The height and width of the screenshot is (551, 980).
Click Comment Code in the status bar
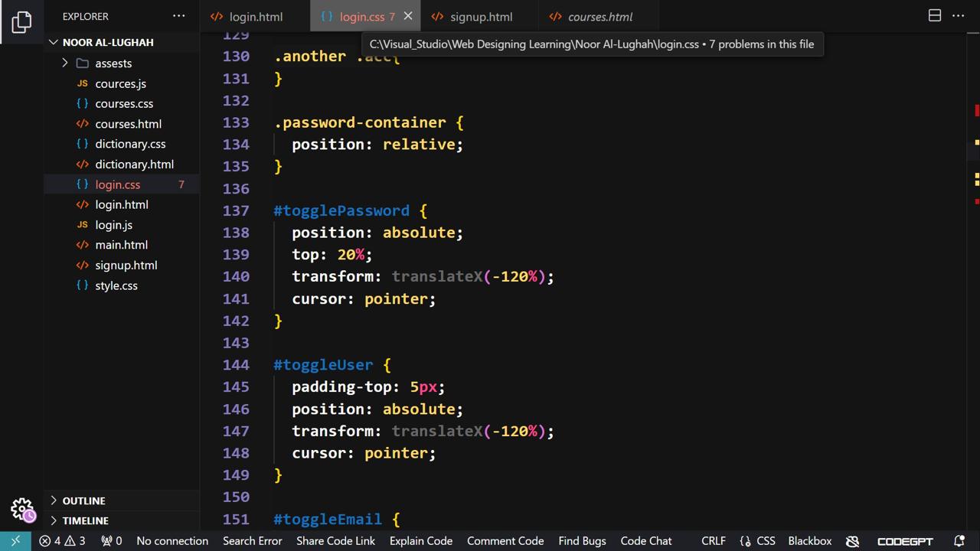505,540
